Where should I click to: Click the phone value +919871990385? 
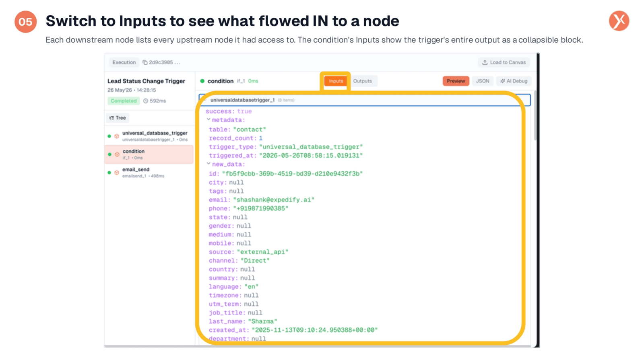pyautogui.click(x=261, y=208)
